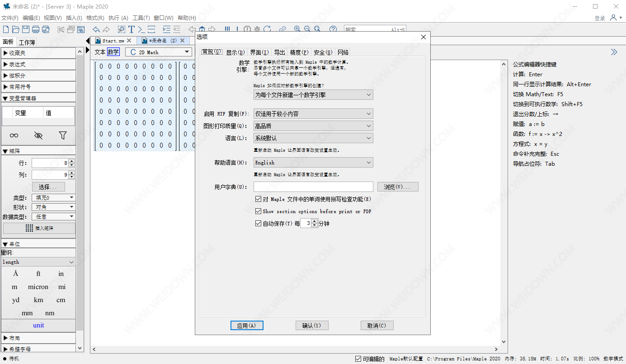Switch to the 精度 options tab
This screenshot has height=364, width=626.
pos(299,52)
